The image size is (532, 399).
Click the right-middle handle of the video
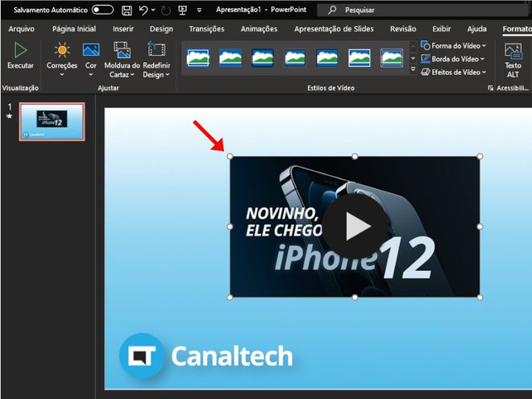(480, 227)
